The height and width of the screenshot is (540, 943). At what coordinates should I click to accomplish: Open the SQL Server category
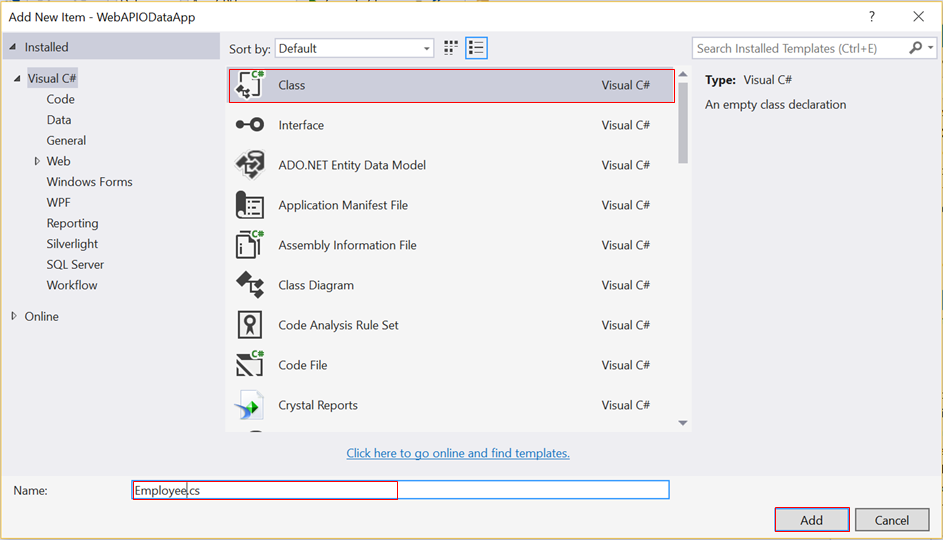75,264
